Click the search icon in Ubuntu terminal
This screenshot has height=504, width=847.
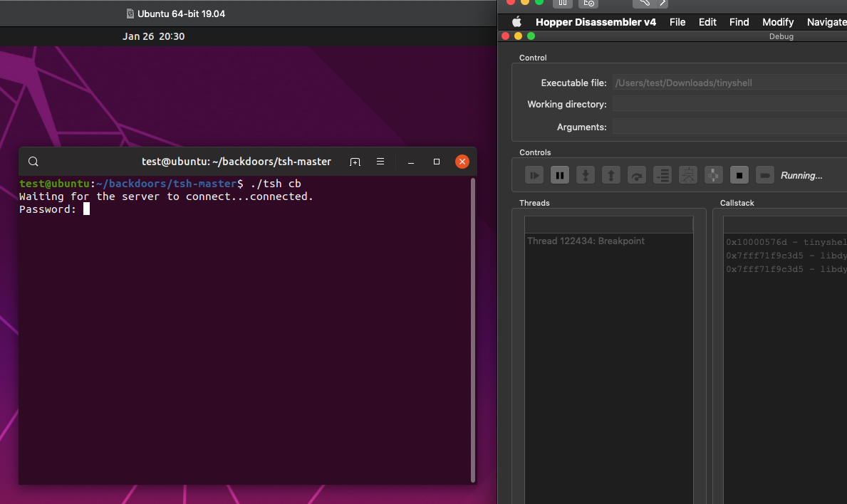[x=33, y=162]
